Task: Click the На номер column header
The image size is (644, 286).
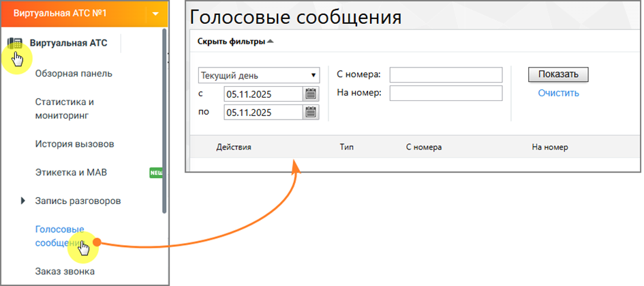Action: 550,147
